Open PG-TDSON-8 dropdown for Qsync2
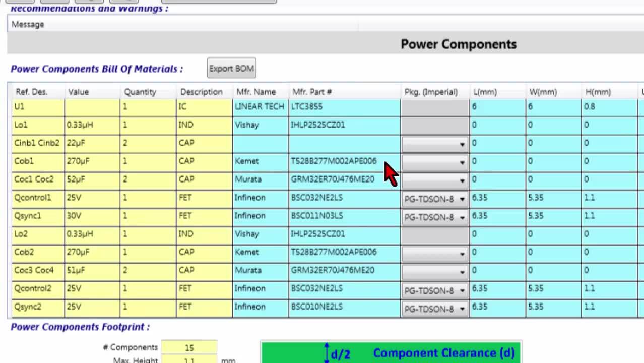 point(435,309)
